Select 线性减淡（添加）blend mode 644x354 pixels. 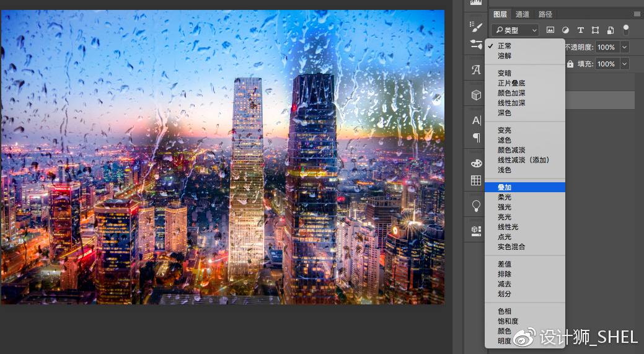click(525, 160)
